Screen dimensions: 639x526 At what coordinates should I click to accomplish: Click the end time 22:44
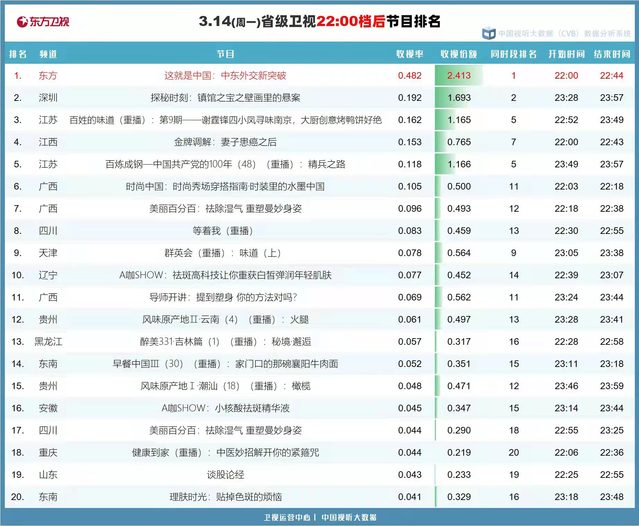tap(612, 75)
